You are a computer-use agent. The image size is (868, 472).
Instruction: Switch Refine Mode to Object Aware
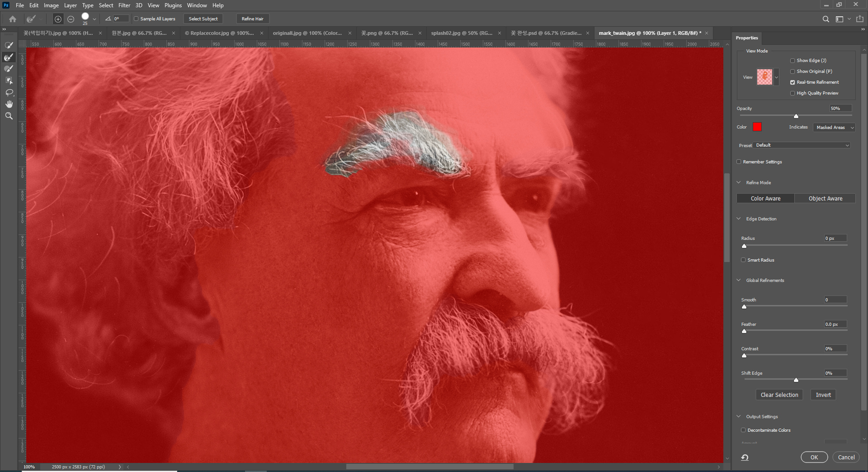[x=826, y=199]
